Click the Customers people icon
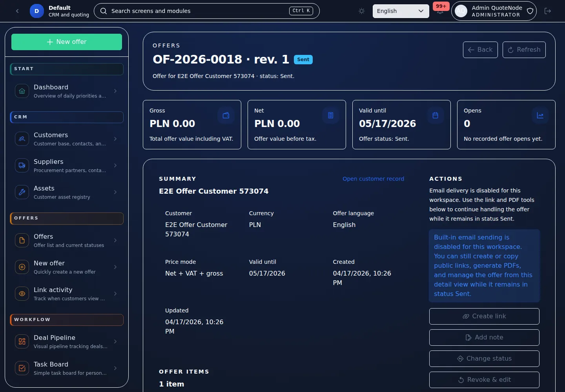The image size is (565, 392). (22, 139)
